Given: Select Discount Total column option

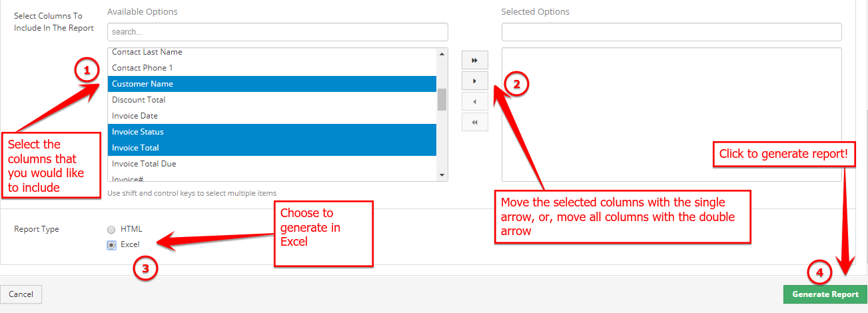Looking at the screenshot, I should (272, 100).
